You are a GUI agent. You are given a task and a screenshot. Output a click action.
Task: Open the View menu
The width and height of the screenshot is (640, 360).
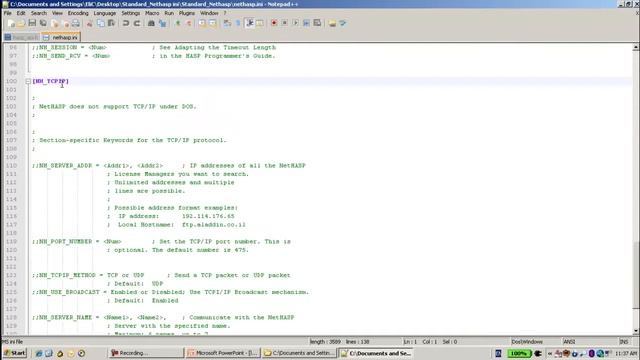pyautogui.click(x=57, y=13)
